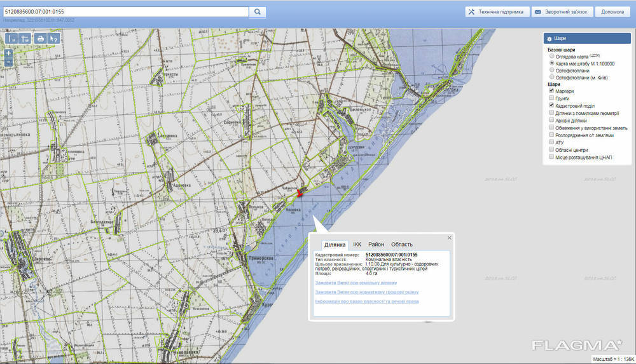Image resolution: width=636 pixels, height=364 pixels.
Task: Zoom in with the plus button
Action: point(8,53)
